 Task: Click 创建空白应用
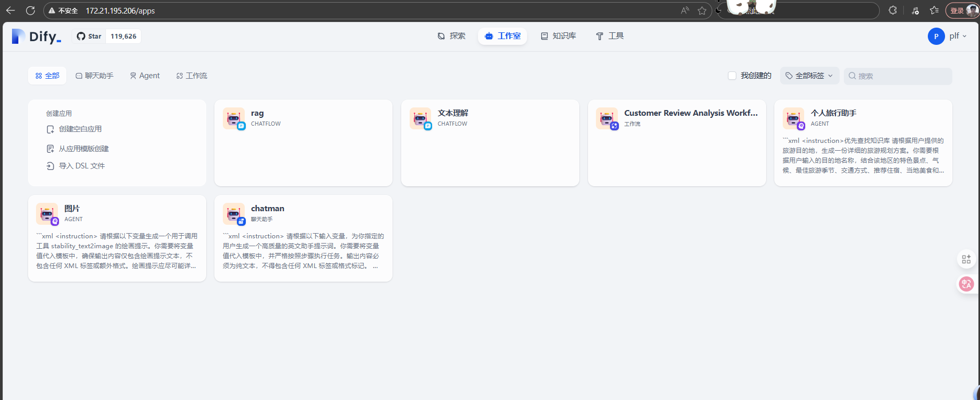[80, 129]
